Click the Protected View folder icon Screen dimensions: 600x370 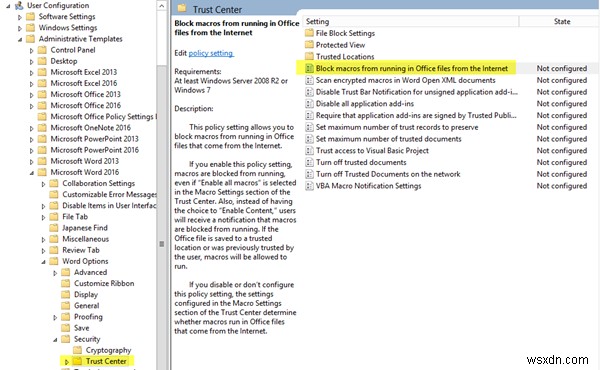click(x=309, y=45)
